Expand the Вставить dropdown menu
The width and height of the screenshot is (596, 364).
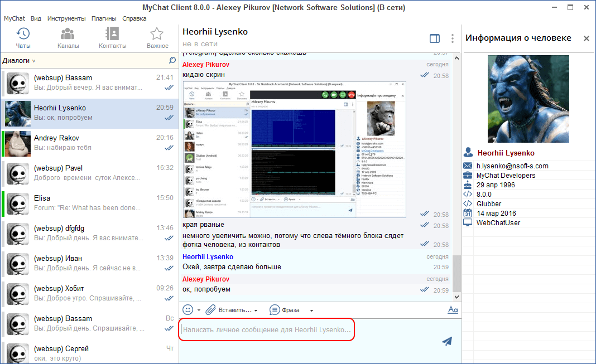coord(256,310)
